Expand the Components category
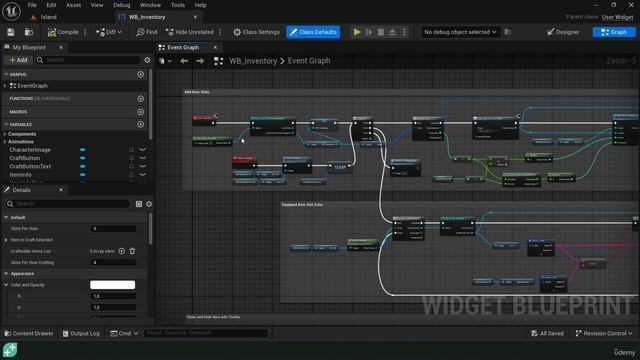640x360 pixels. tap(5, 134)
